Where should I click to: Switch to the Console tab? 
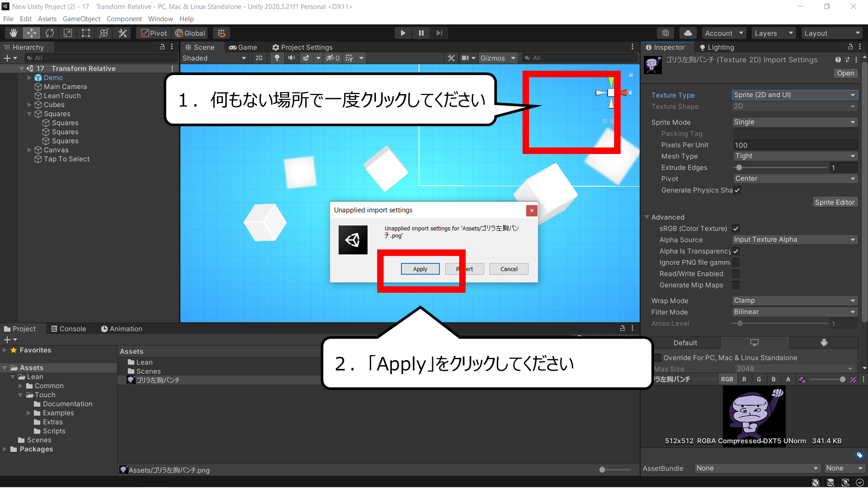(69, 329)
